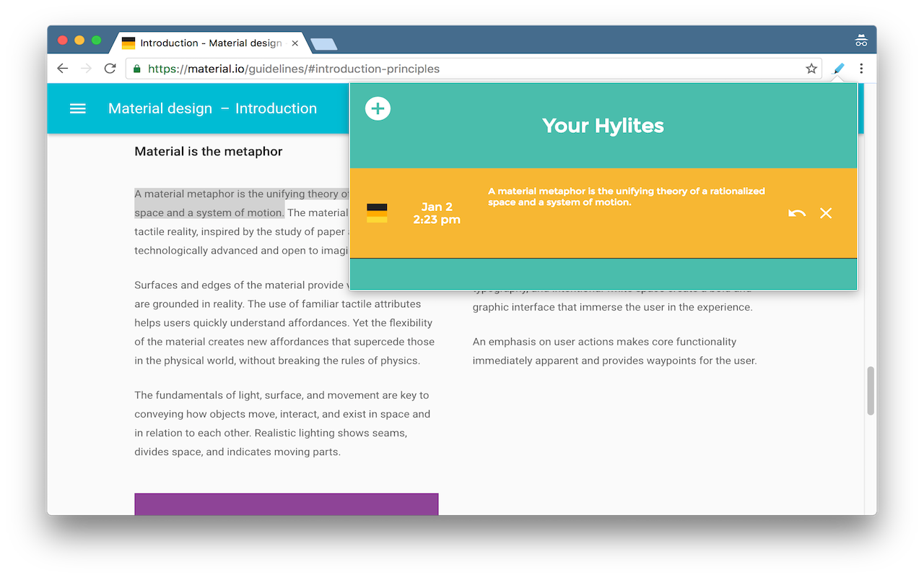Image resolution: width=924 pixels, height=578 pixels.
Task: Click paragraph starting 'Surfaces and edges'
Action: (284, 322)
